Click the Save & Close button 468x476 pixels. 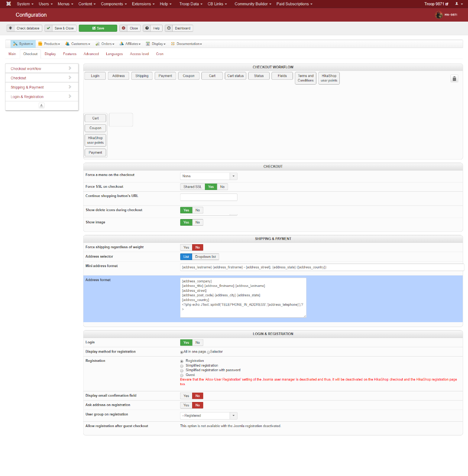(60, 28)
